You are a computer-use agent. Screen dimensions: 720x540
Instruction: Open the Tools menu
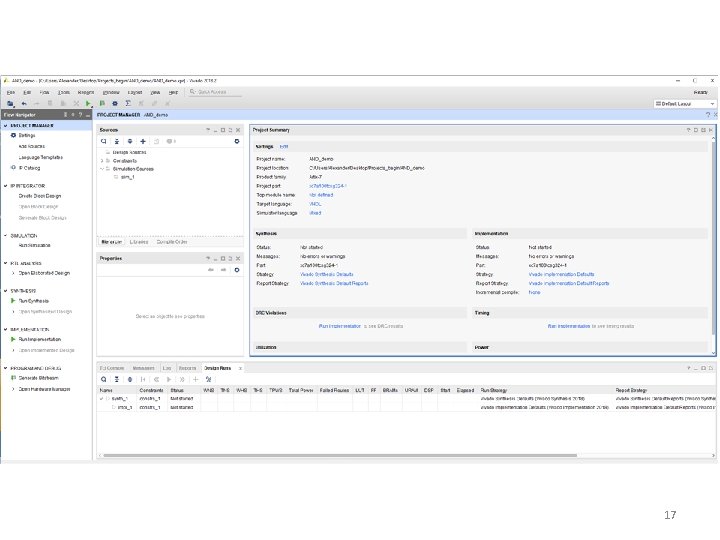(64, 92)
